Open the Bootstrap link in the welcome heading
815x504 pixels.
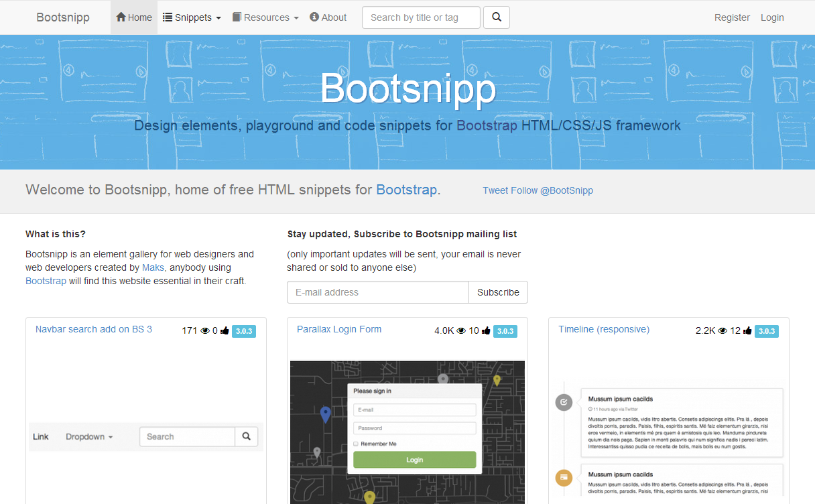[406, 190]
